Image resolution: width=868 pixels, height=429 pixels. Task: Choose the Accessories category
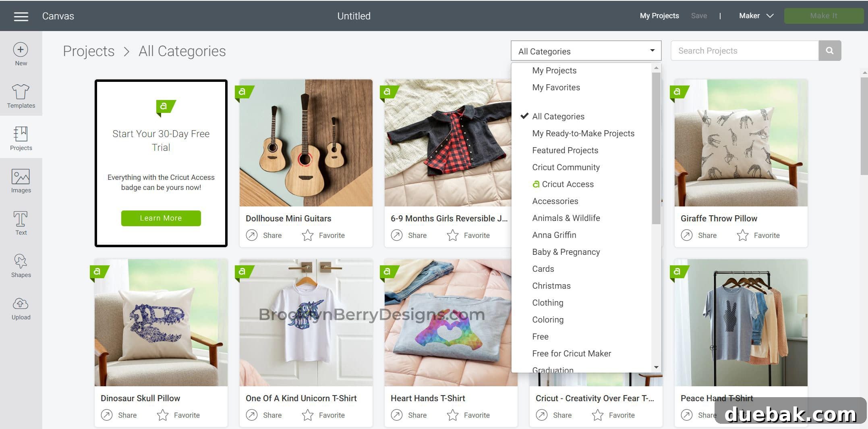(555, 201)
